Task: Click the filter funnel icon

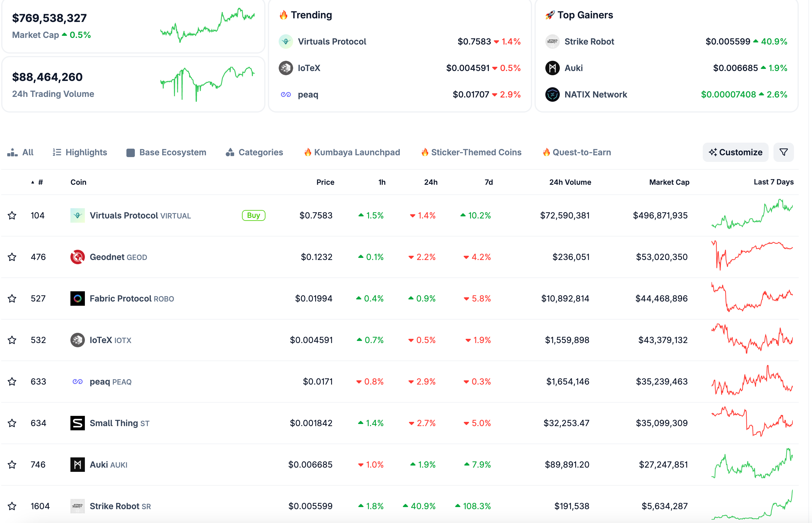Action: (x=783, y=152)
